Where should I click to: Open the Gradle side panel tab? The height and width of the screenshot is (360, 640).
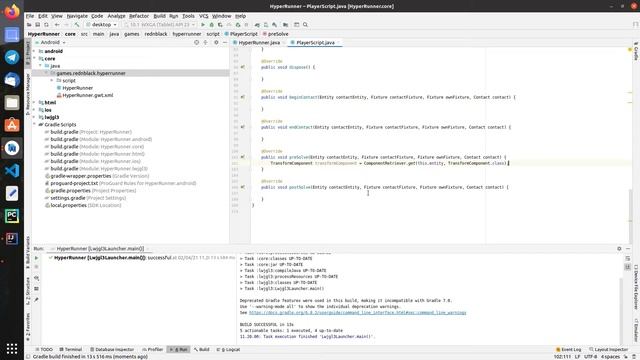point(636,51)
